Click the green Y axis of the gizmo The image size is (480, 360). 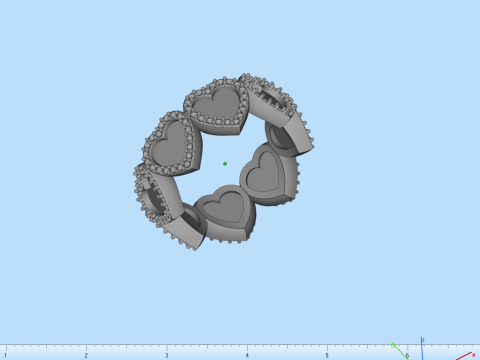tap(400, 351)
